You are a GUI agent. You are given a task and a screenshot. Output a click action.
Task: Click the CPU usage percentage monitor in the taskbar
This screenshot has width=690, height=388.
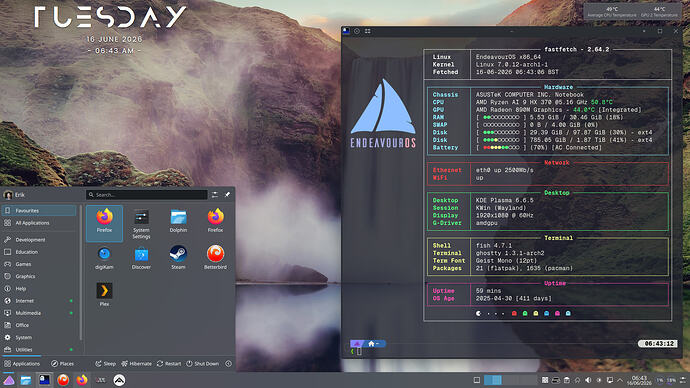pos(660,380)
